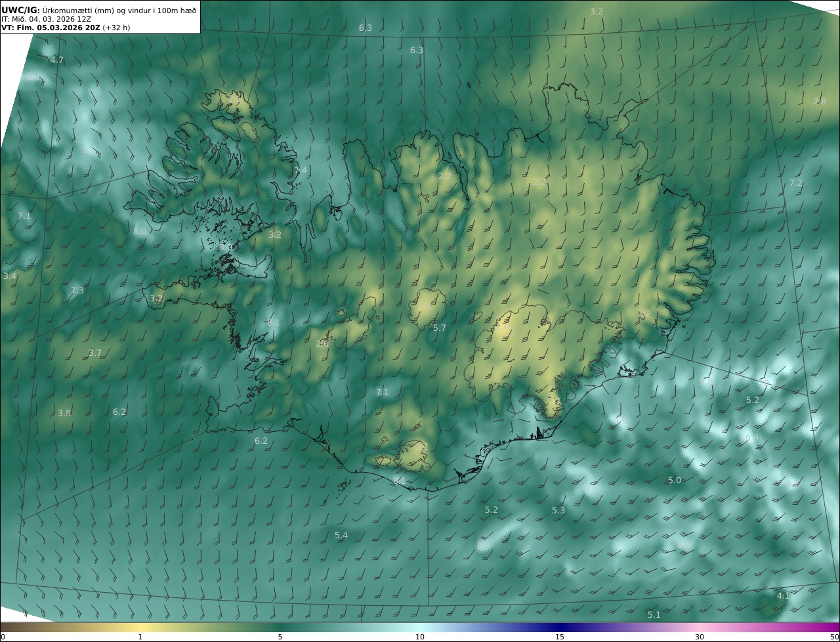Click the 7.4 value label on the map
The width and height of the screenshot is (840, 642).
(x=300, y=171)
